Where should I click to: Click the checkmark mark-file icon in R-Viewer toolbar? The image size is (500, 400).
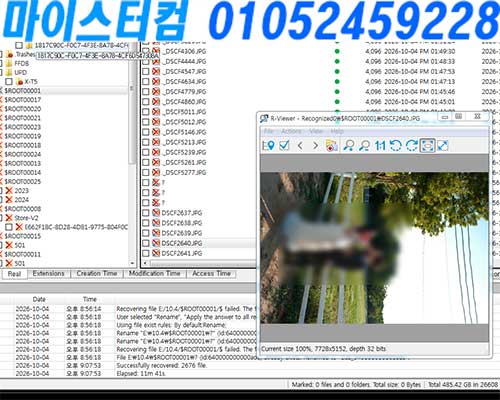[x=284, y=145]
